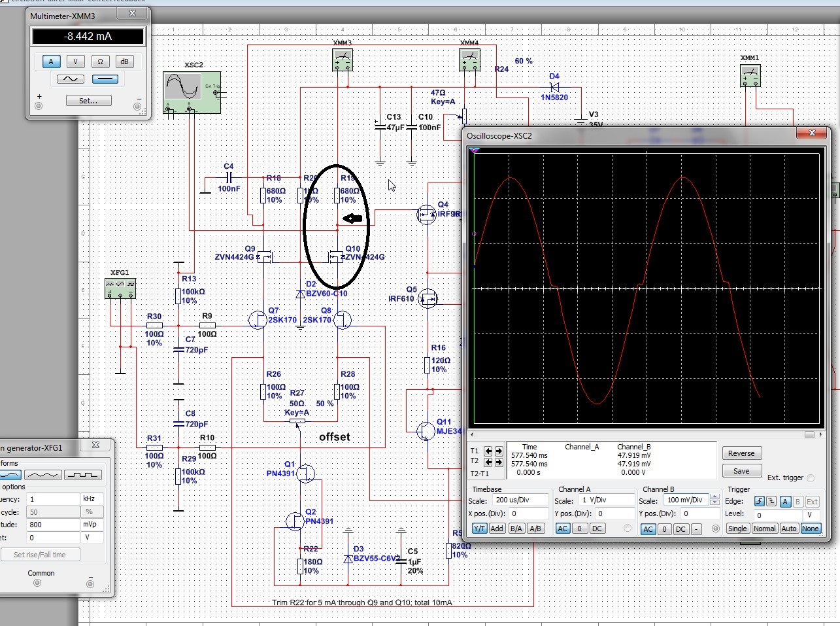Click multimeter positive terminal indicator
Image resolution: width=840 pixels, height=626 pixels.
[x=39, y=105]
